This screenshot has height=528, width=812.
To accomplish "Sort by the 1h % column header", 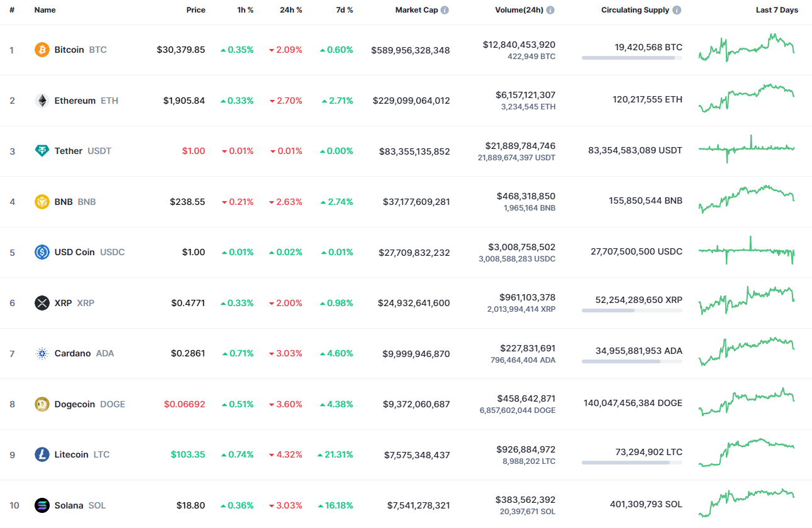I will click(x=245, y=9).
